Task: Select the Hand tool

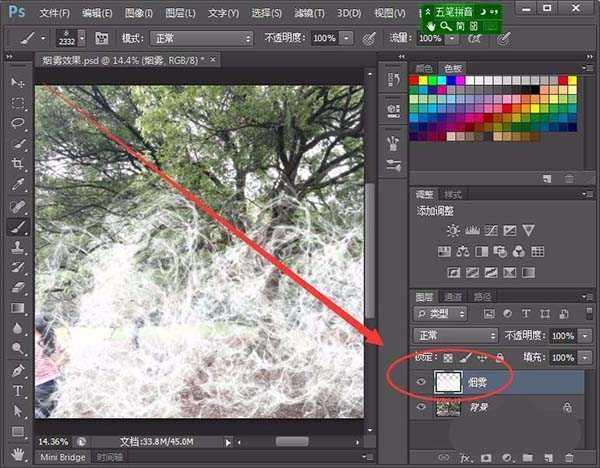Action: [x=18, y=452]
